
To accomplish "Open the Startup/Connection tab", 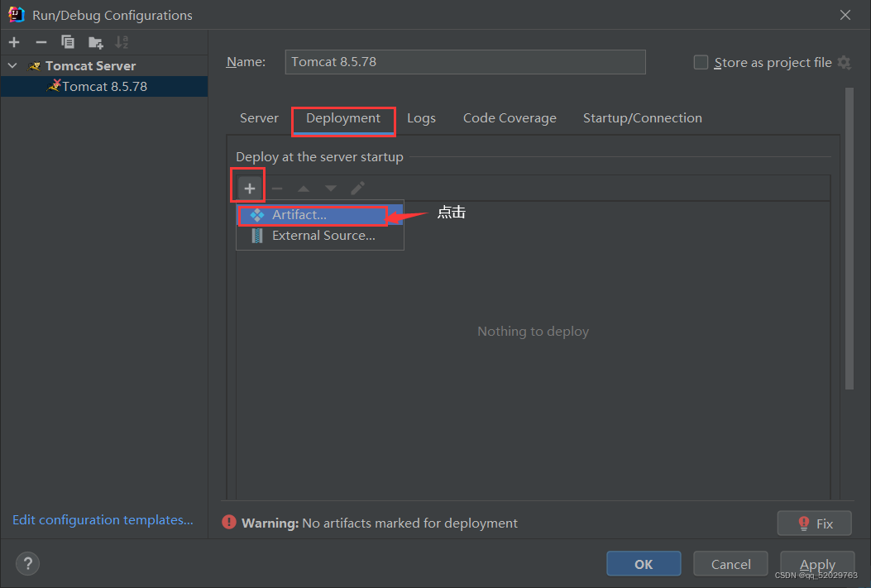I will [642, 118].
